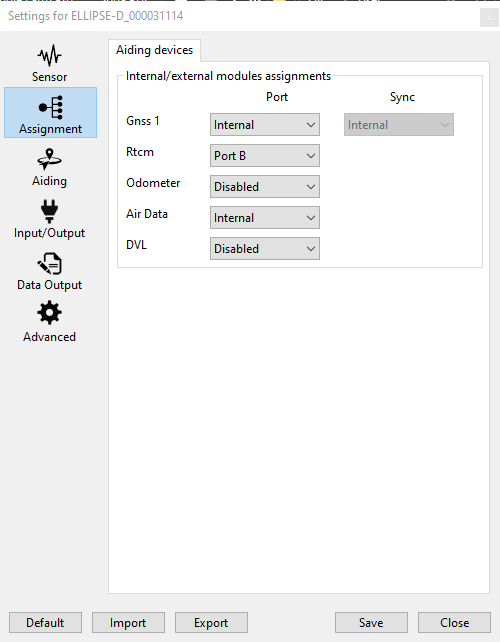Open the Aiding location pin icon

[50, 159]
